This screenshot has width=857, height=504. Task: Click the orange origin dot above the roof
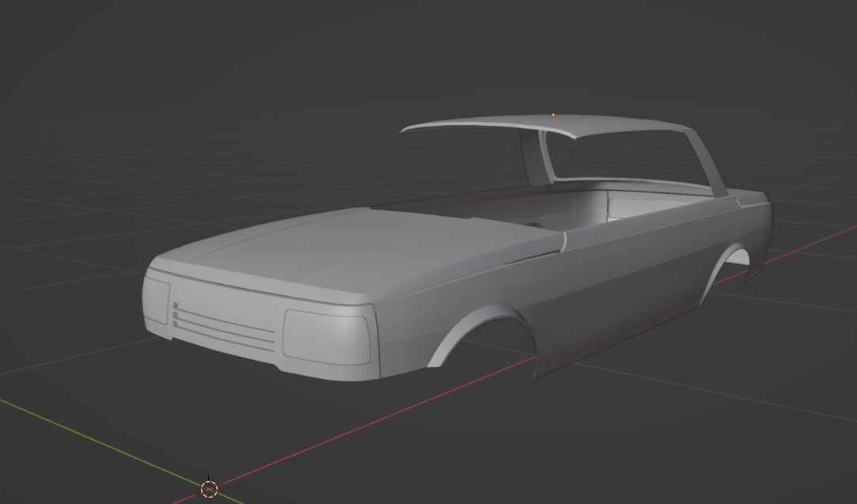(x=553, y=115)
